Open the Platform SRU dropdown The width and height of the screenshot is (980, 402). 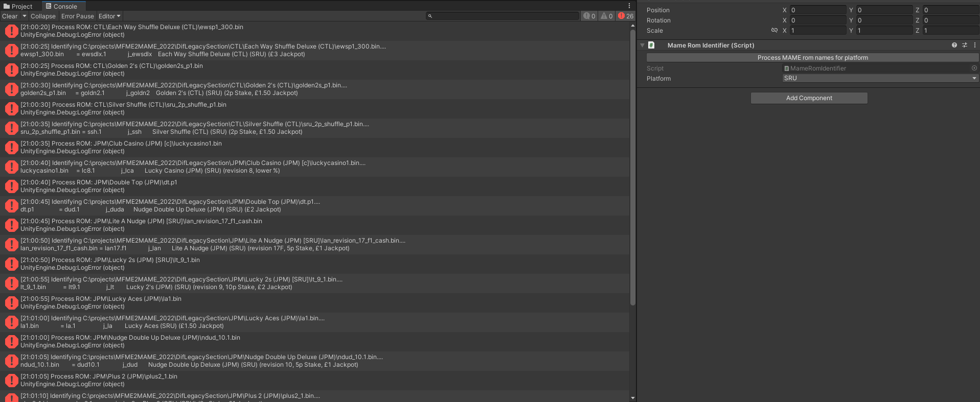tap(880, 79)
